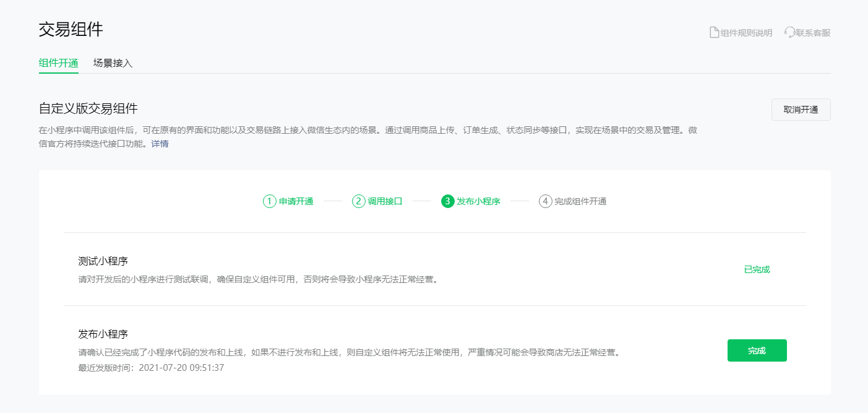This screenshot has height=413, width=868.
Task: Click the 交易组件 page title
Action: pos(71,28)
